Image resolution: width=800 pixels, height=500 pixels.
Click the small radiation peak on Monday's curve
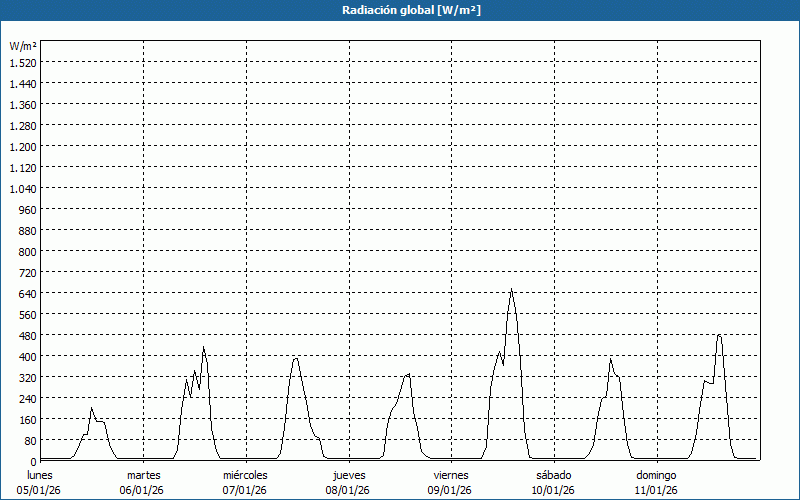point(92,408)
